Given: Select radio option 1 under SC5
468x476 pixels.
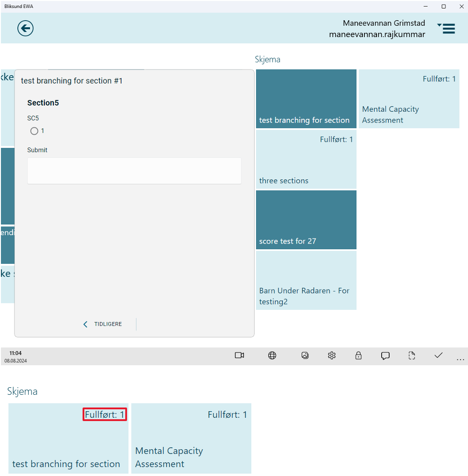Looking at the screenshot, I should point(34,131).
